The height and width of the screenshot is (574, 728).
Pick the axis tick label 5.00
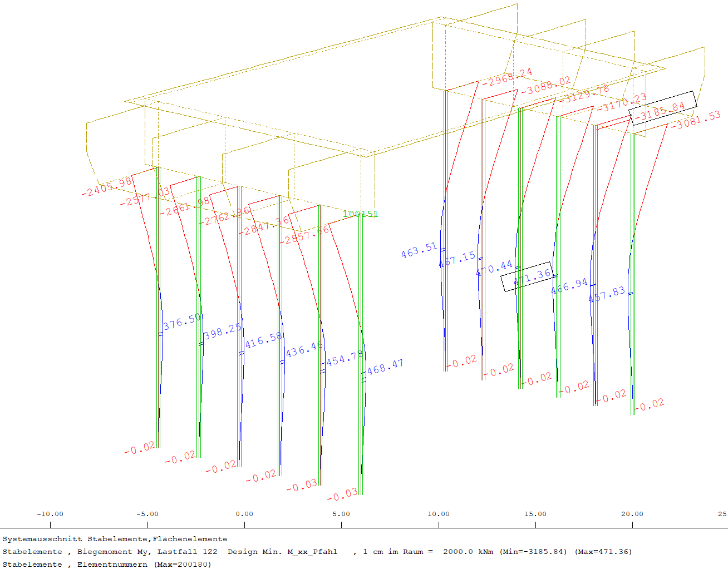click(341, 514)
